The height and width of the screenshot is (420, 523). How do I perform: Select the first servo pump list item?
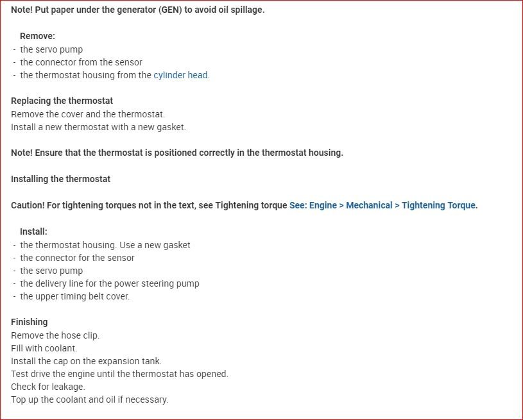coord(51,49)
